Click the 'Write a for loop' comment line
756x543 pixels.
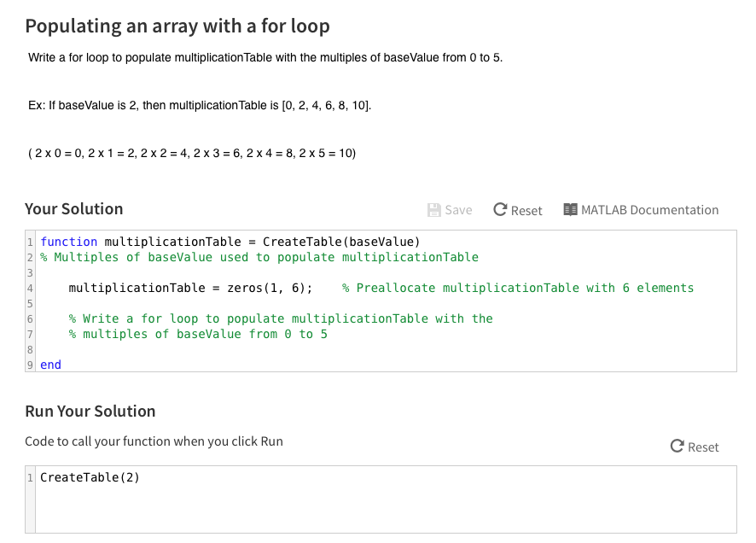(281, 318)
